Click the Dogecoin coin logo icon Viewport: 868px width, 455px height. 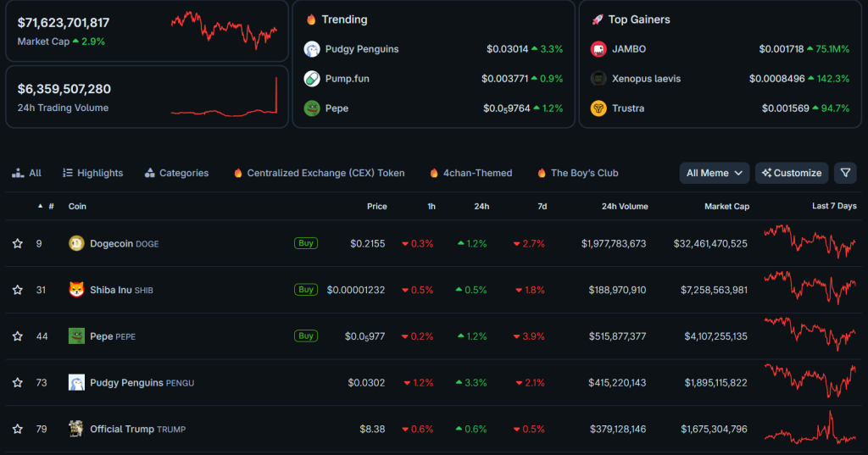pyautogui.click(x=77, y=243)
